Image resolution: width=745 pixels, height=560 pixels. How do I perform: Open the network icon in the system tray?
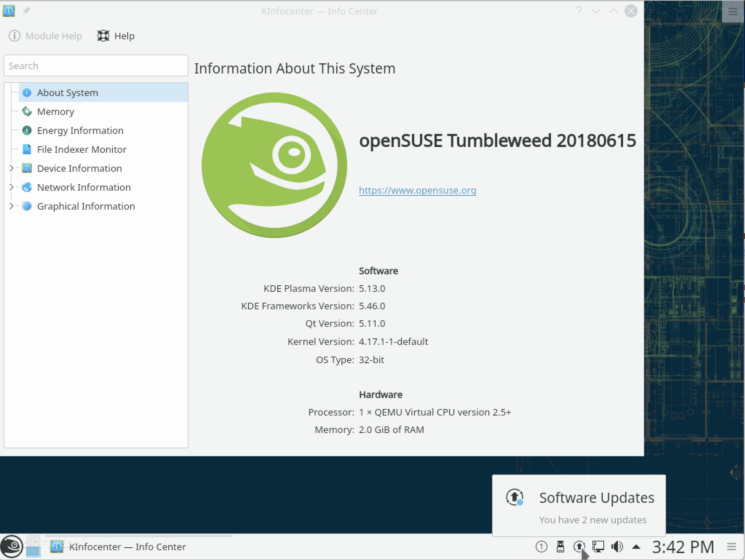click(598, 546)
